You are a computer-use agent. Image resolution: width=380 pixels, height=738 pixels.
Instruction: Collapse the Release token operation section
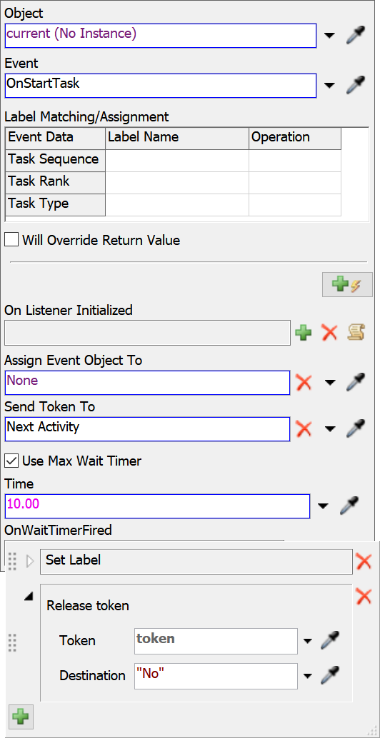tap(29, 596)
